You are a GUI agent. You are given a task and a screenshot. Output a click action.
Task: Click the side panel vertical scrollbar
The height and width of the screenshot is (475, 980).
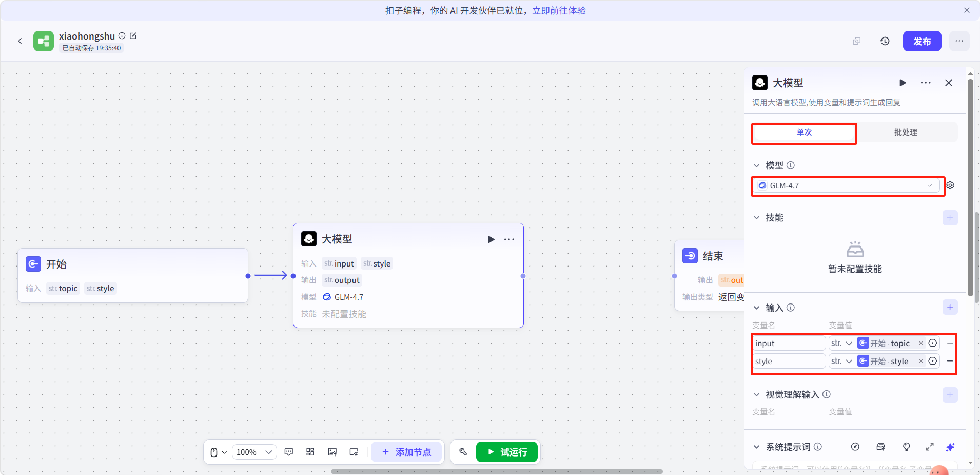pyautogui.click(x=970, y=187)
